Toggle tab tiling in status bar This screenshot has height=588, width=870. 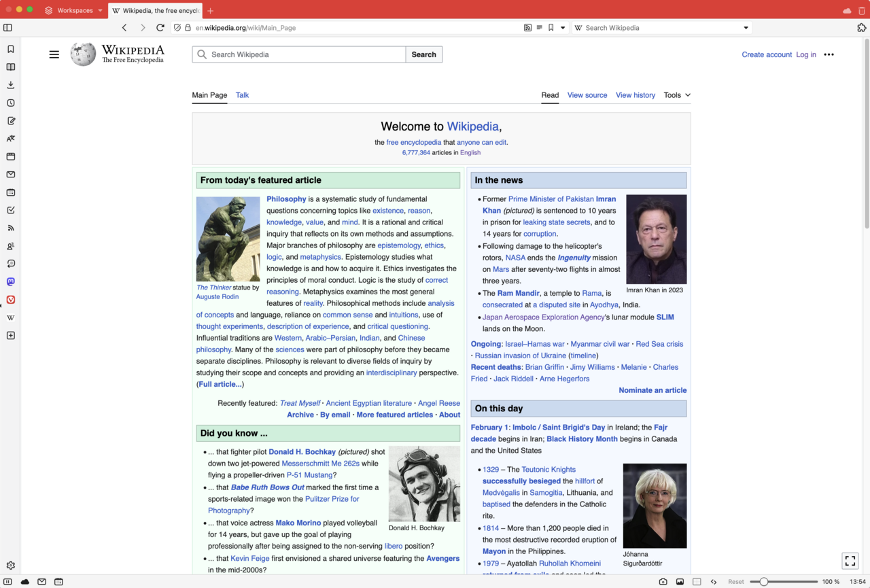(697, 582)
